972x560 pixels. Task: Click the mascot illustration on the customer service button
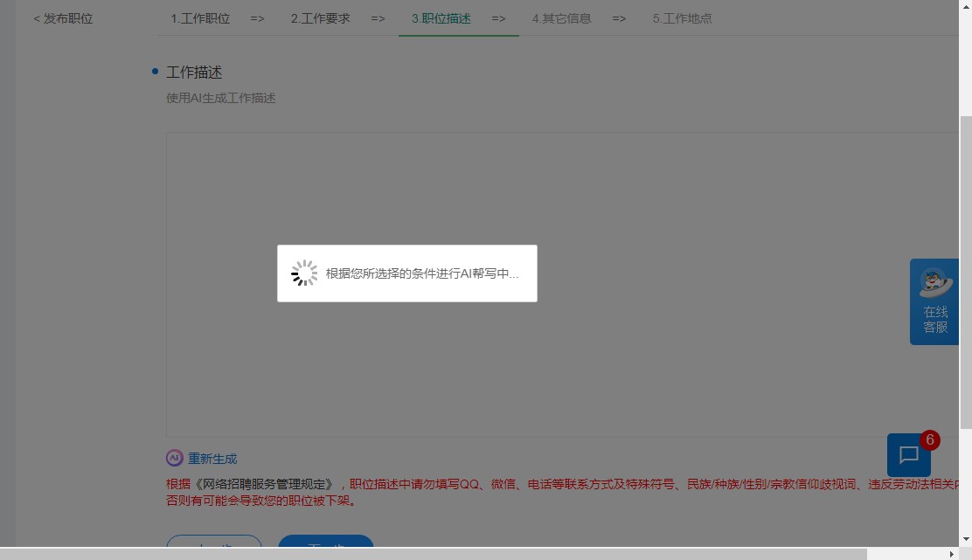937,282
